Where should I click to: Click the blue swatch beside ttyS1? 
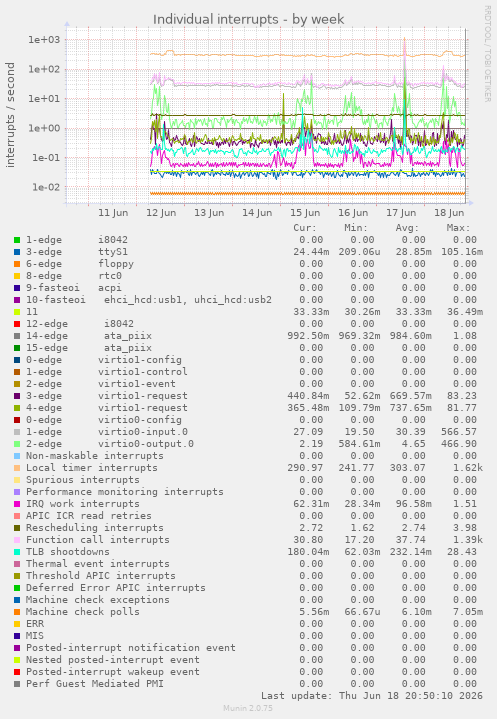[17, 252]
